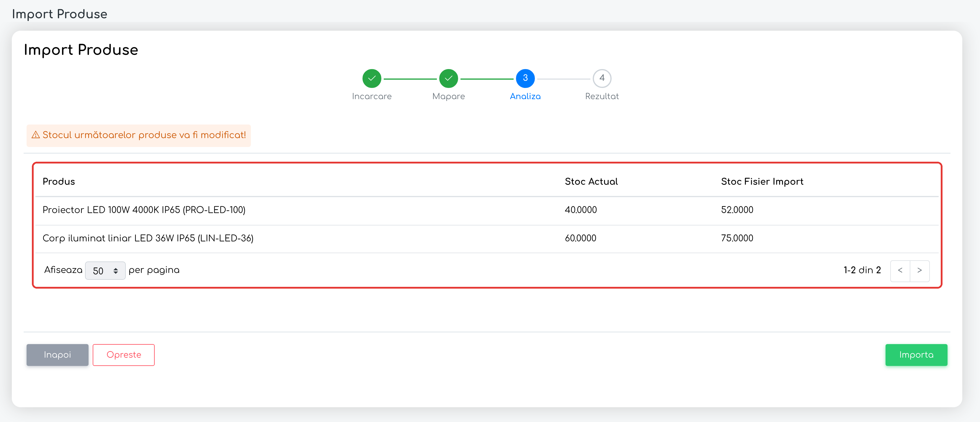Click the 60.0000 current stock value

(581, 238)
